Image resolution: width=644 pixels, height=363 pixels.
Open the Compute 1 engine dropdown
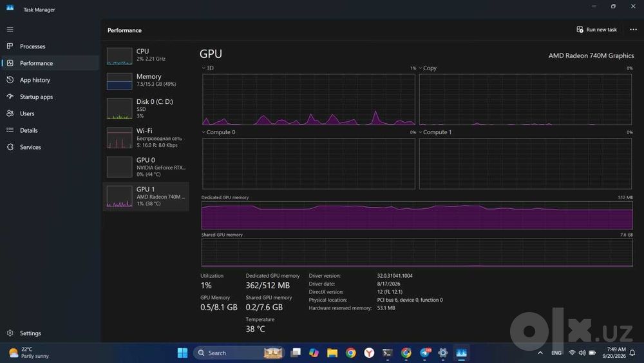click(x=435, y=132)
